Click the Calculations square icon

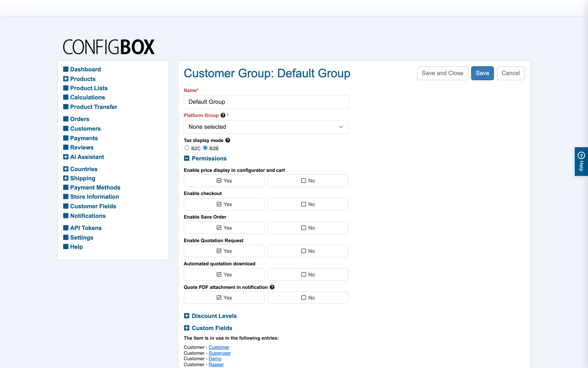(x=66, y=97)
